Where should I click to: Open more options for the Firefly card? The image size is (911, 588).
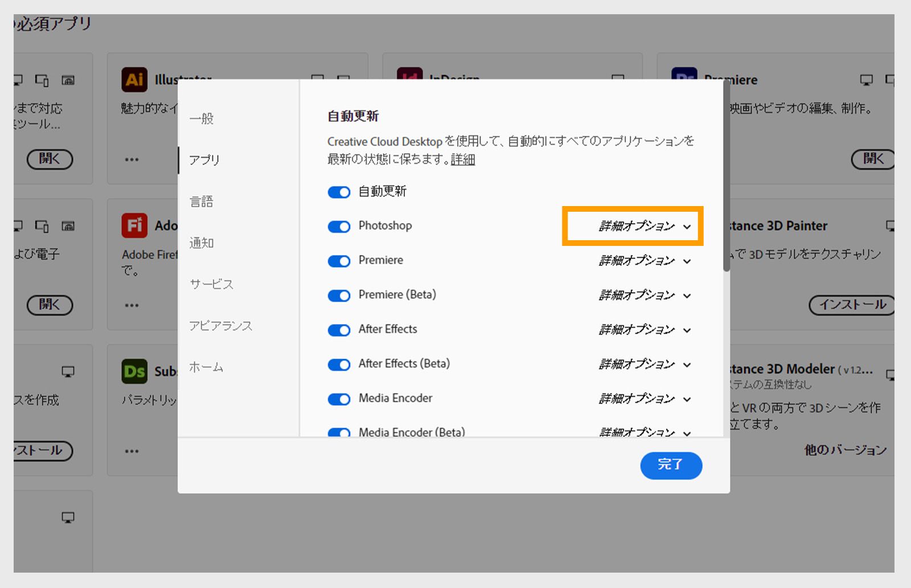(132, 305)
